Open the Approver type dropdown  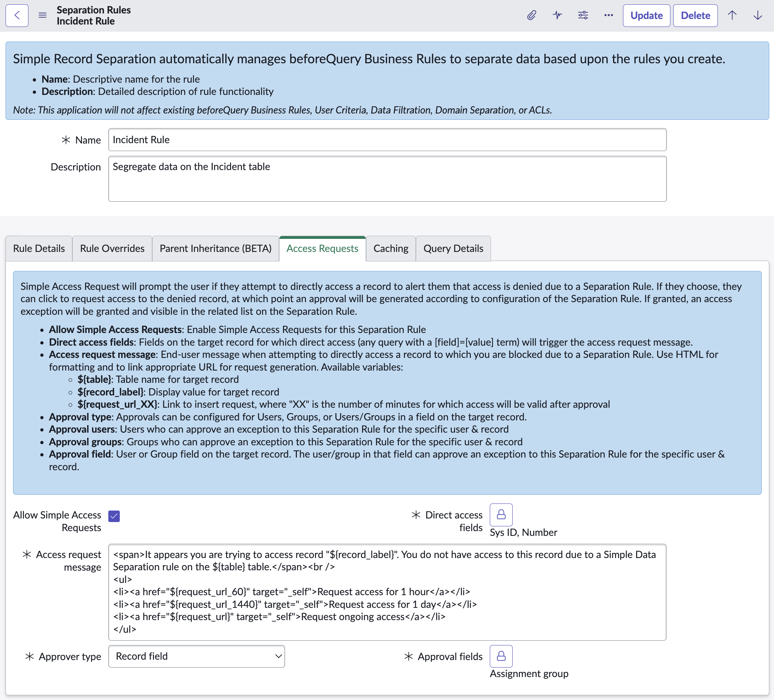pos(196,656)
